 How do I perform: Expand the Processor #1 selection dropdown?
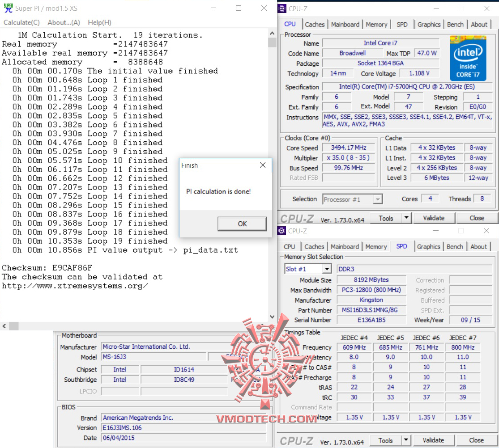coord(377,199)
